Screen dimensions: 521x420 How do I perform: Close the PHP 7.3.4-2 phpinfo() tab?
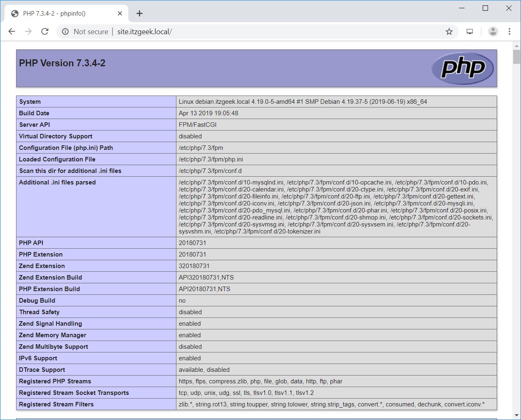point(120,13)
